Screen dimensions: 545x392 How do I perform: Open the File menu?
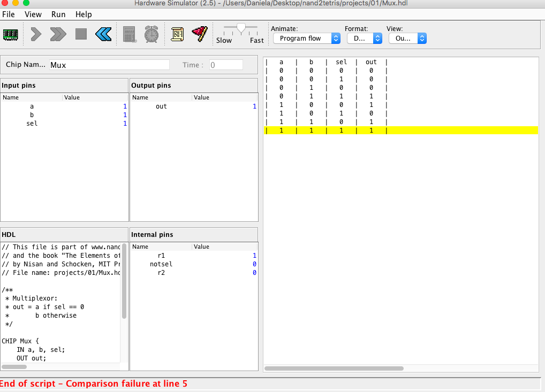[x=9, y=14]
